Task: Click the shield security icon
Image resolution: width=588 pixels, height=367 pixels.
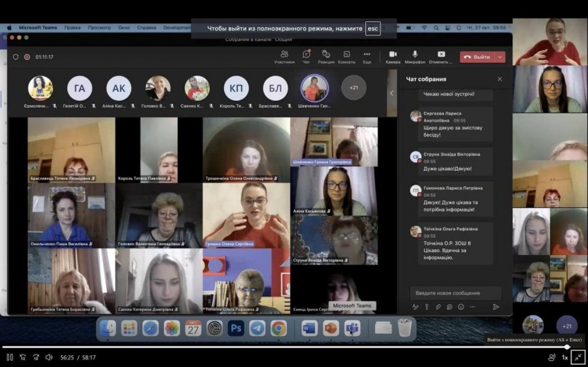Action: click(16, 57)
